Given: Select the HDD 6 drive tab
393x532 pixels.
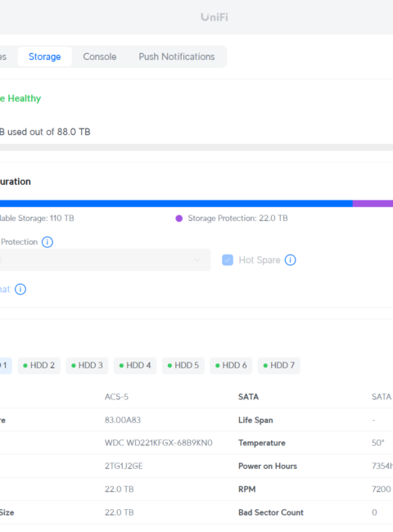Looking at the screenshot, I should click(231, 365).
